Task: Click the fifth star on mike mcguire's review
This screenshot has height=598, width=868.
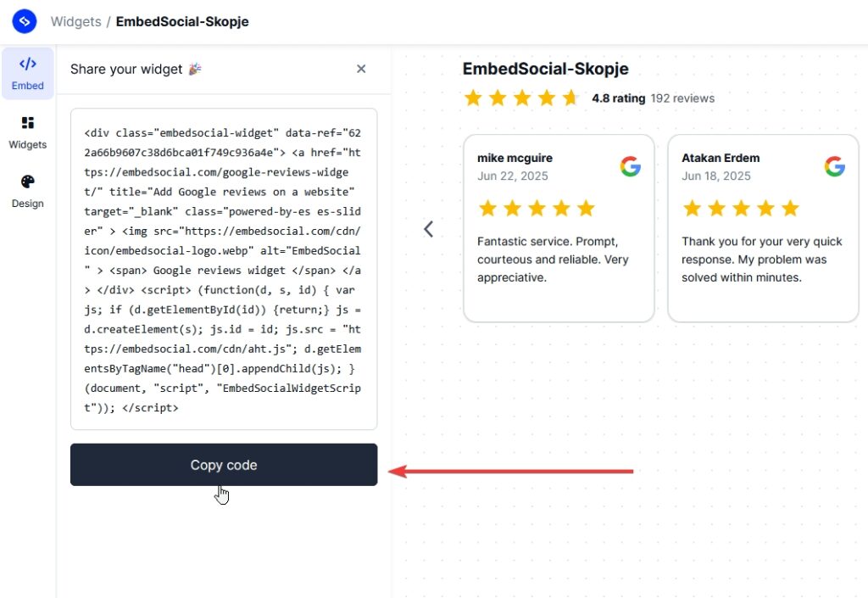Action: (585, 208)
